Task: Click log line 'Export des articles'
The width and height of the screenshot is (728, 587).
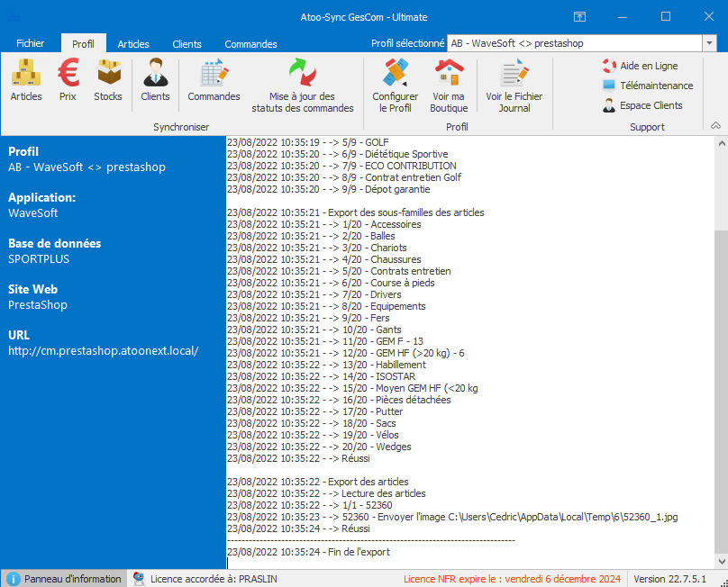Action: [x=317, y=482]
